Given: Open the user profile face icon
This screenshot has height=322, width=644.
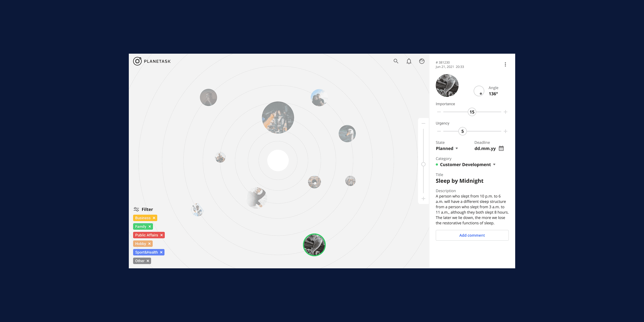Looking at the screenshot, I should (422, 61).
